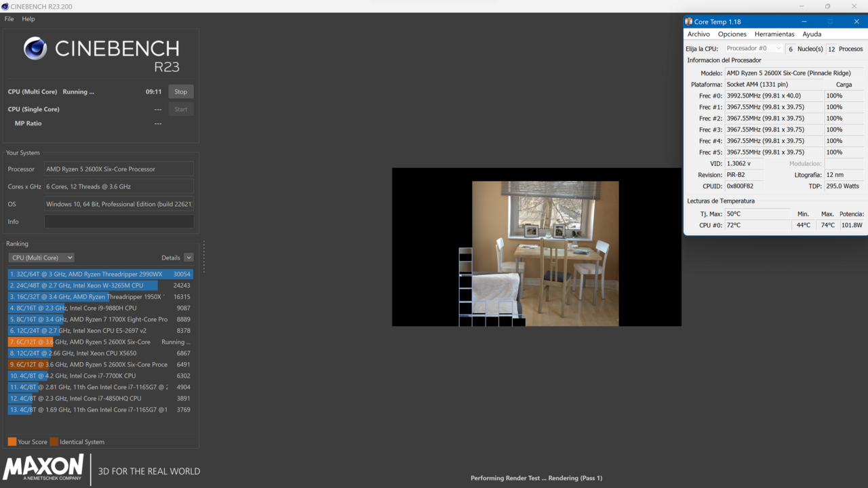Select ranking row i7-1165G7 at 1.69 GHz
The height and width of the screenshot is (488, 868).
(100, 409)
